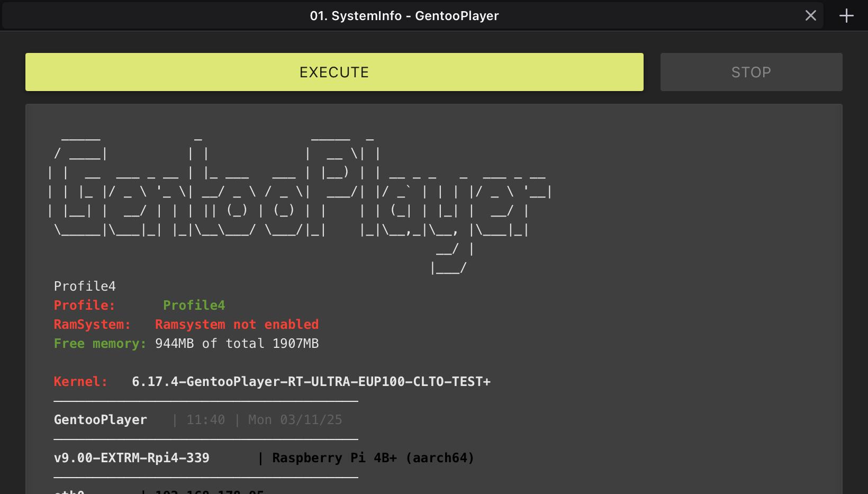Click 'Raspberry Pi 4B+ (aarch64)' text
Screen dimensions: 868x494
(x=373, y=458)
